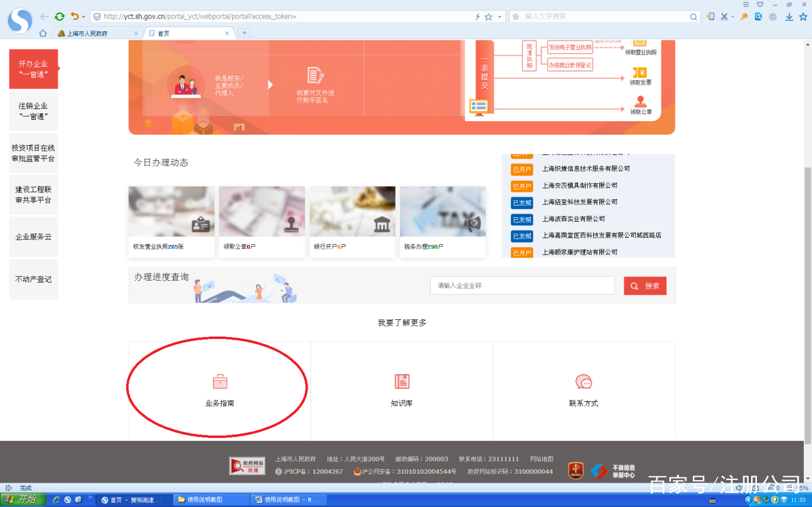Click the red 搜索 search button
Image resolution: width=812 pixels, height=507 pixels.
tap(645, 285)
